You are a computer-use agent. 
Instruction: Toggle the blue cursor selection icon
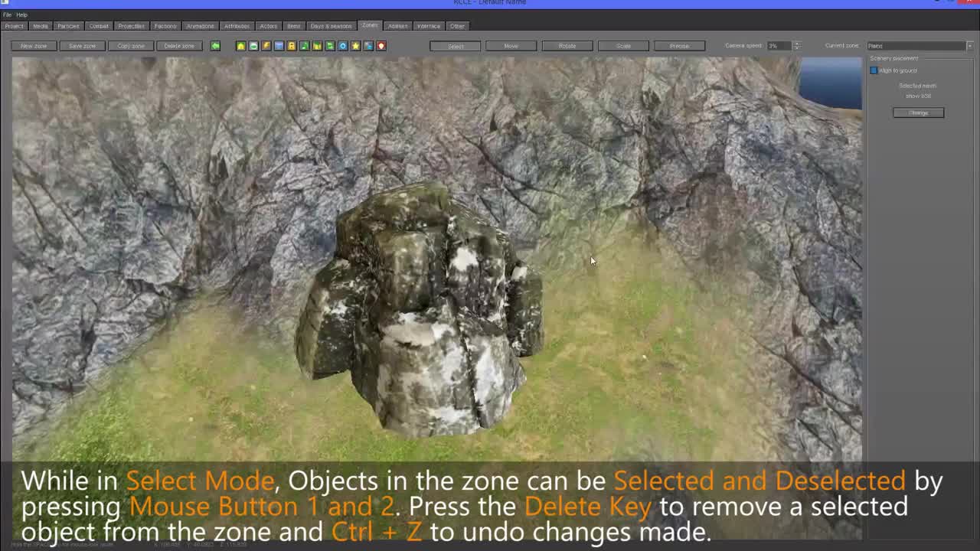tap(368, 46)
